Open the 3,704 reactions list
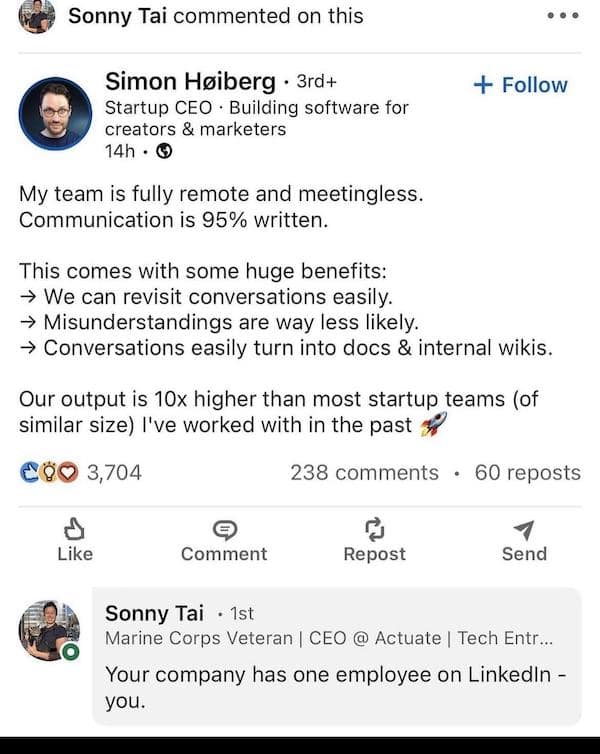600x754 pixels. [x=114, y=472]
